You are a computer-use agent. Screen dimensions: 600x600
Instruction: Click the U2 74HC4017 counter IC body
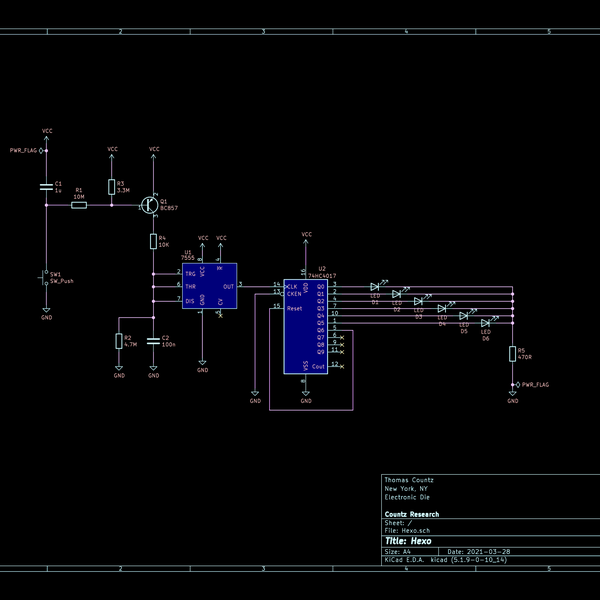(305, 326)
